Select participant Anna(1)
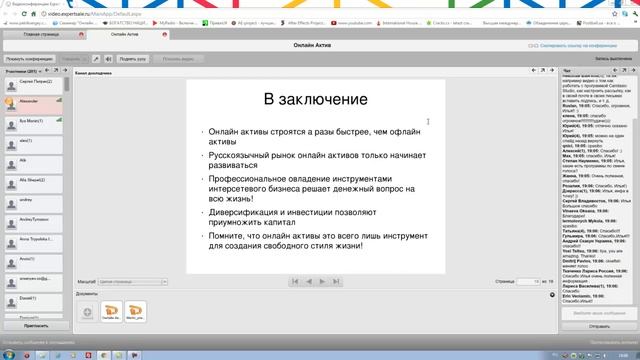 [x=34, y=263]
